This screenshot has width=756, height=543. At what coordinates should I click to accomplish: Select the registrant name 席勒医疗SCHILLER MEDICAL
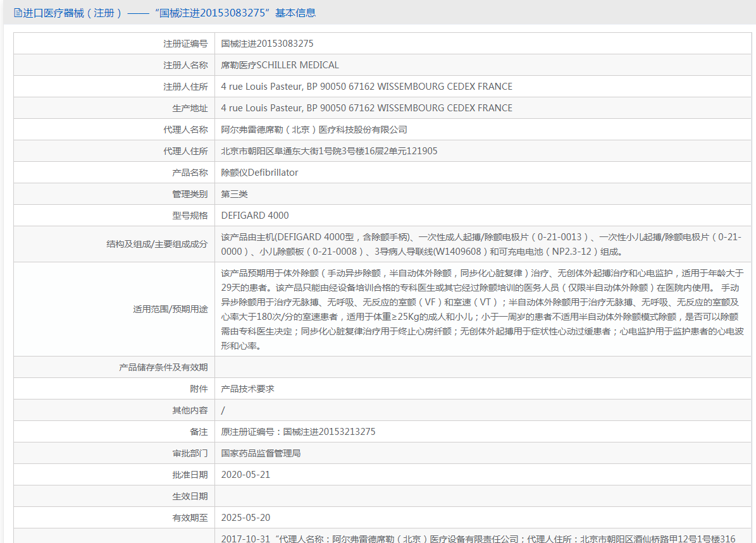280,65
